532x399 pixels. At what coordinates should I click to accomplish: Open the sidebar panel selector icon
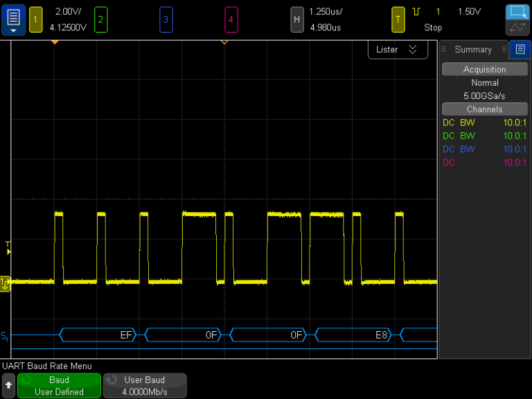(518, 49)
